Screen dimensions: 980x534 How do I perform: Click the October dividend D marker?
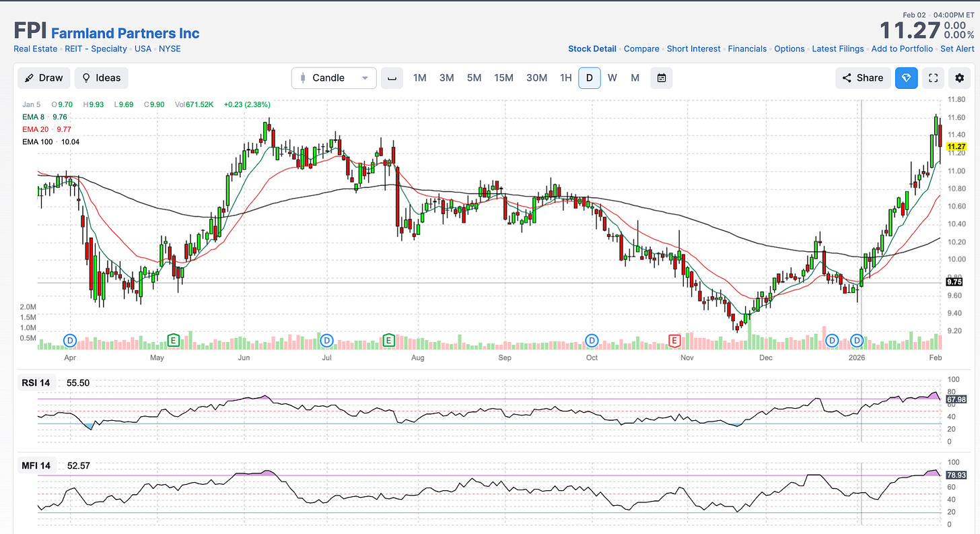(x=592, y=340)
